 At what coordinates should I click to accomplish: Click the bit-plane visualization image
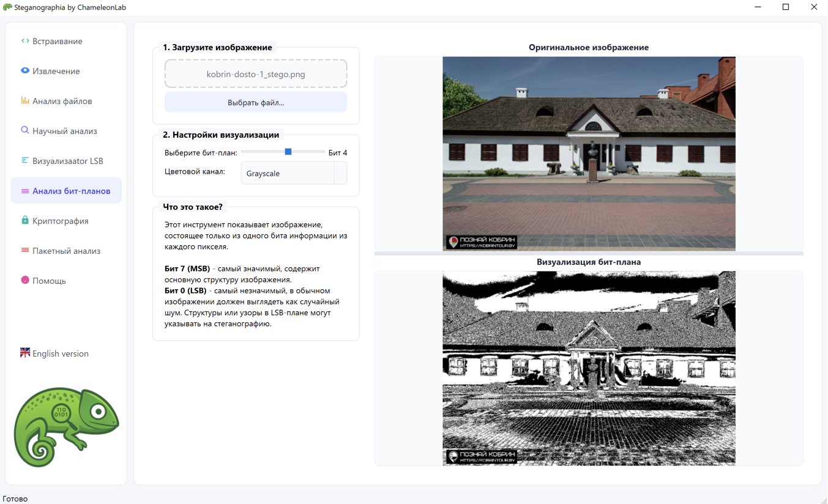589,368
